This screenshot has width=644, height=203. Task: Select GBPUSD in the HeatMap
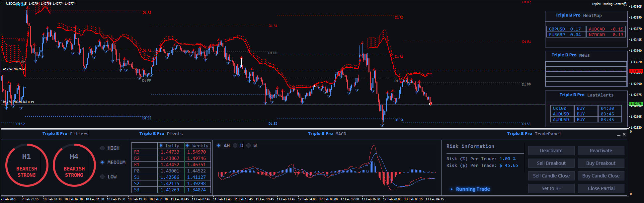coord(557,29)
